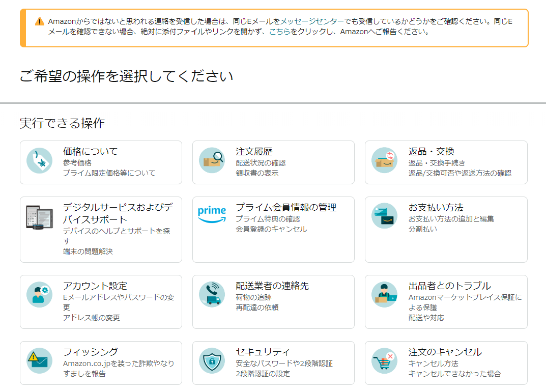This screenshot has height=392, width=546.
Task: Select the 配送業者の連絡先 heading
Action: tap(272, 286)
